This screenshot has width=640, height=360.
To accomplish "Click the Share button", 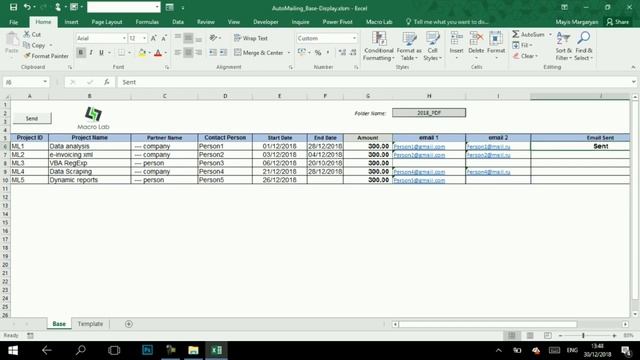I will [618, 22].
